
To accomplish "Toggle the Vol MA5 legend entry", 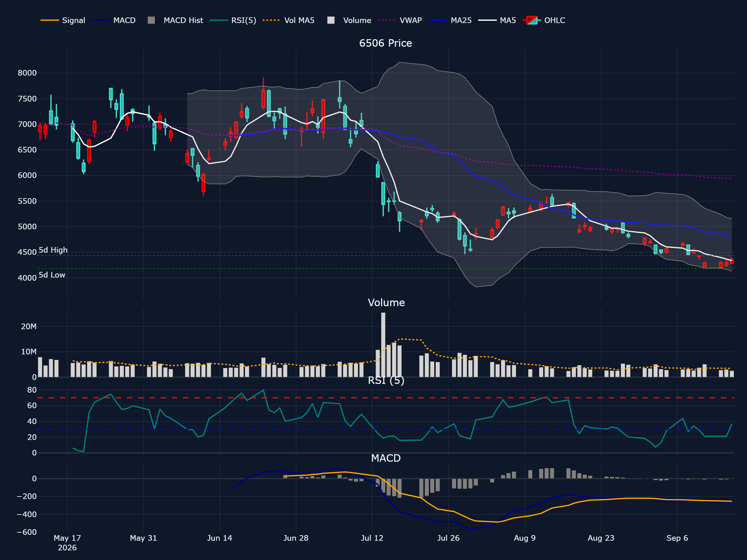I will tap(289, 20).
